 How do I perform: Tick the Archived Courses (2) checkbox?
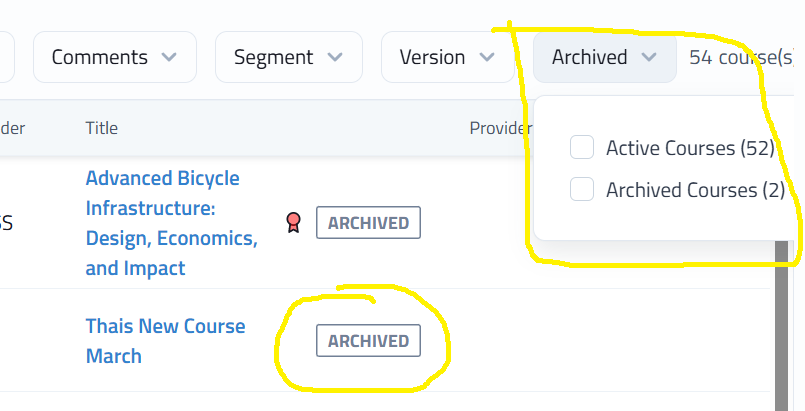pos(582,189)
